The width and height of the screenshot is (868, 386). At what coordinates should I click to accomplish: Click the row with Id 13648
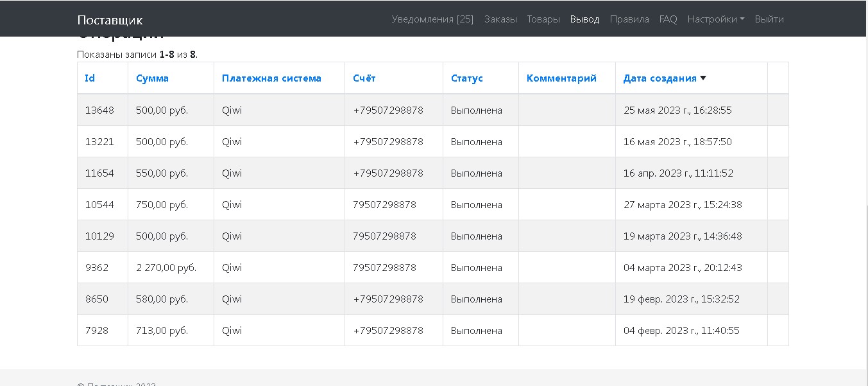[x=99, y=110]
